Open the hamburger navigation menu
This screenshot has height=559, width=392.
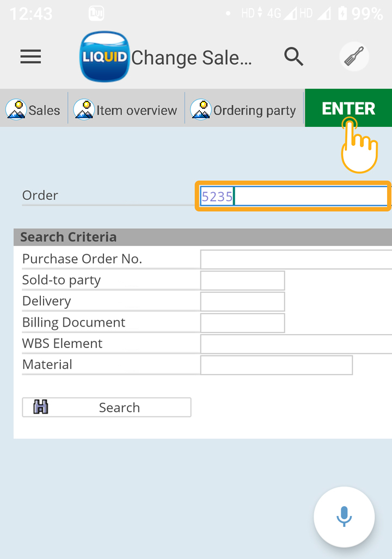pyautogui.click(x=30, y=57)
